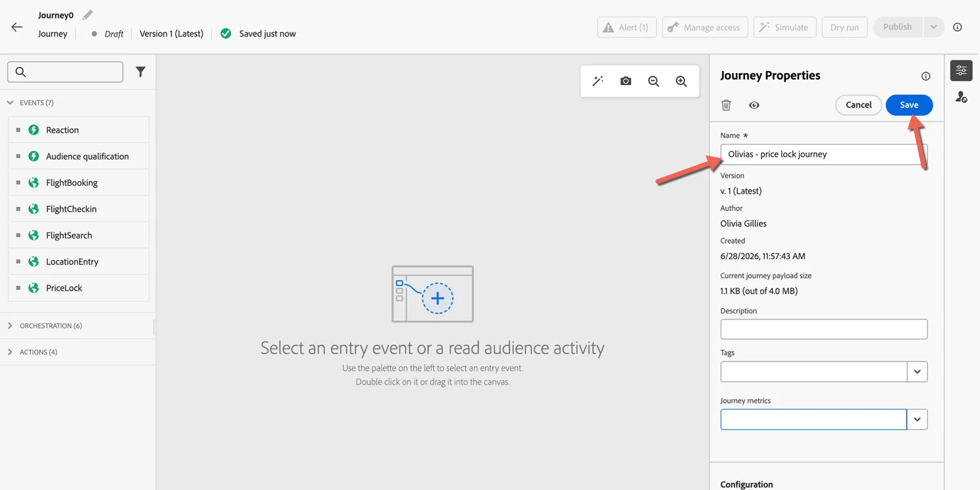Image resolution: width=980 pixels, height=490 pixels.
Task: Select the Audience qualification event
Action: point(78,156)
